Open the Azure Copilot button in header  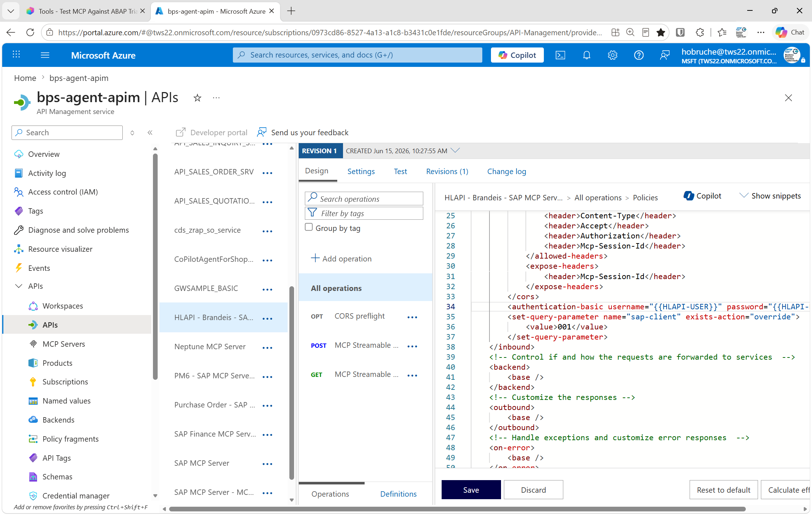[x=517, y=55]
